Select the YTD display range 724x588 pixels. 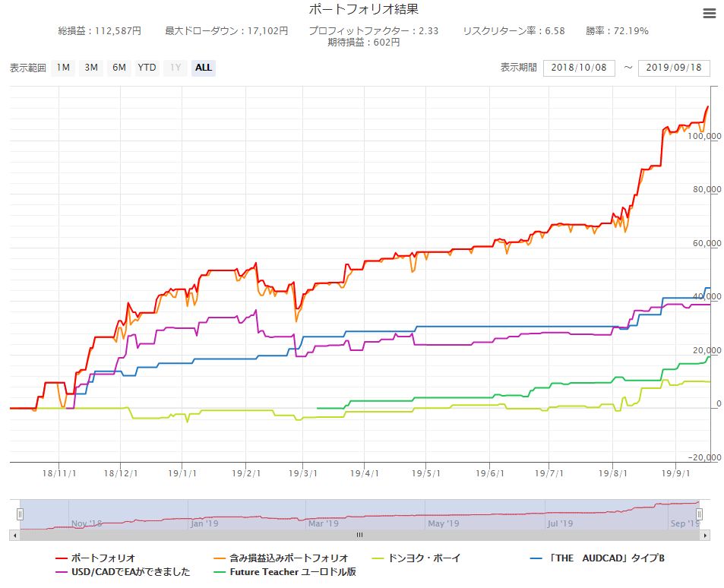(147, 68)
